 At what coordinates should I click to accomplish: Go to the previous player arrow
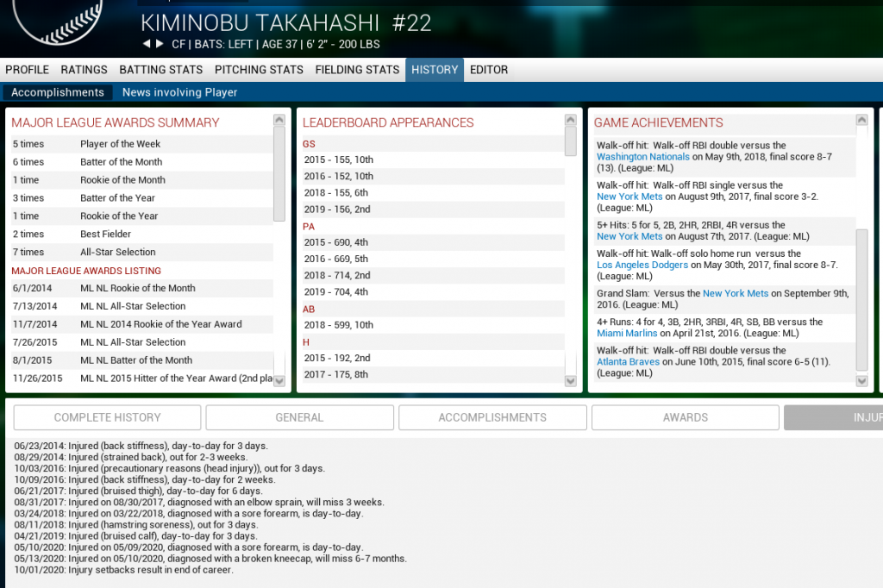[x=147, y=44]
